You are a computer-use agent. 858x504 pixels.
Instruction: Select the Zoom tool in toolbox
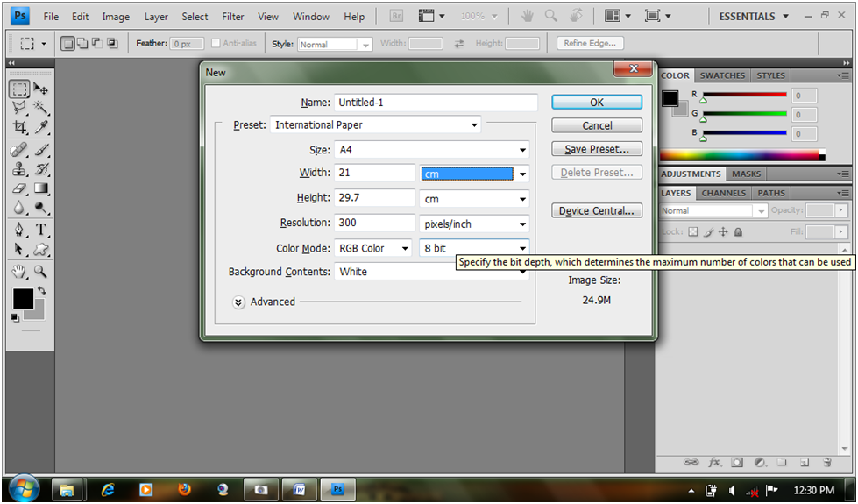pos(41,272)
